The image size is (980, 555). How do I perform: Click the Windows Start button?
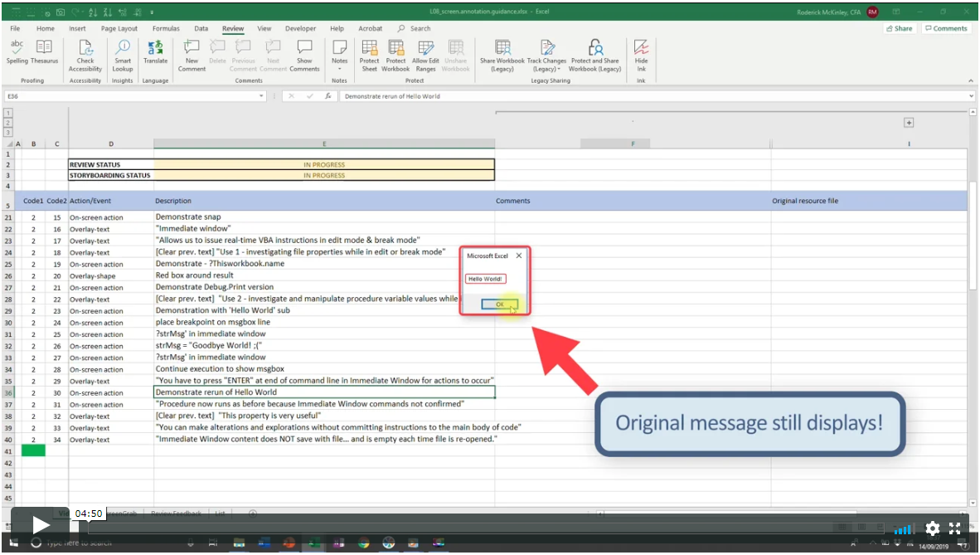(x=13, y=543)
